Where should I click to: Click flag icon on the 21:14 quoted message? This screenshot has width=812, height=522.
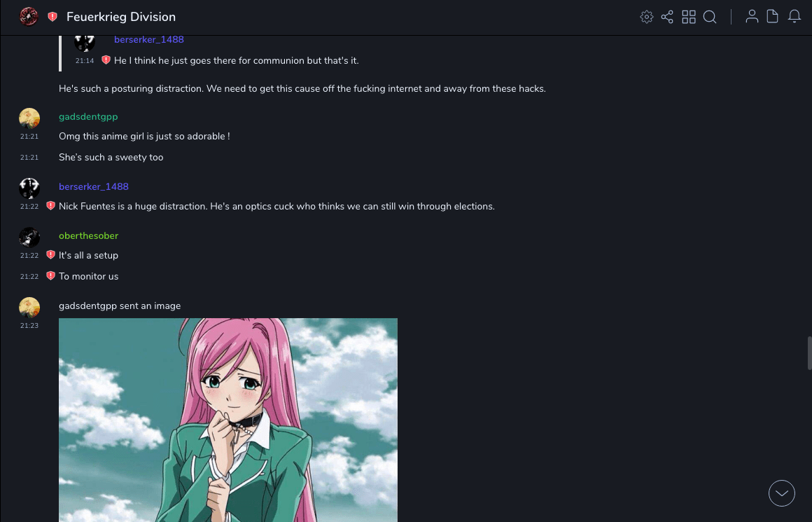pos(106,60)
